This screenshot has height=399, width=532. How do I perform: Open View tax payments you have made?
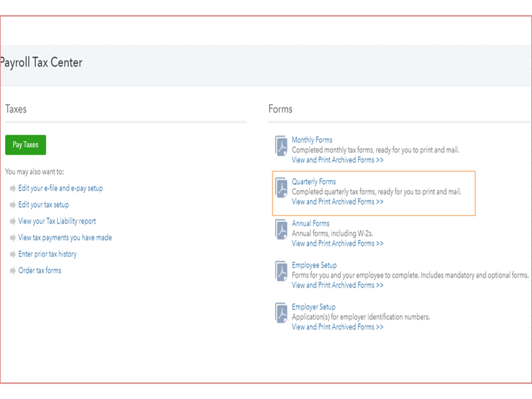(65, 237)
